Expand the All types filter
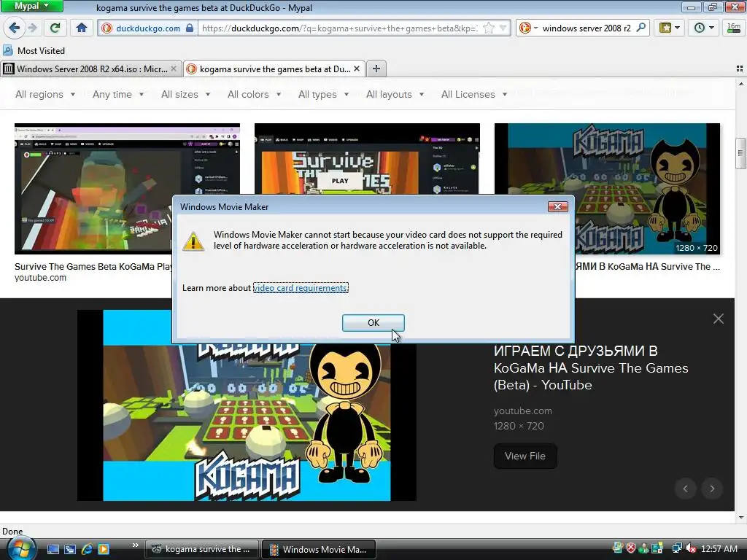 pos(323,94)
